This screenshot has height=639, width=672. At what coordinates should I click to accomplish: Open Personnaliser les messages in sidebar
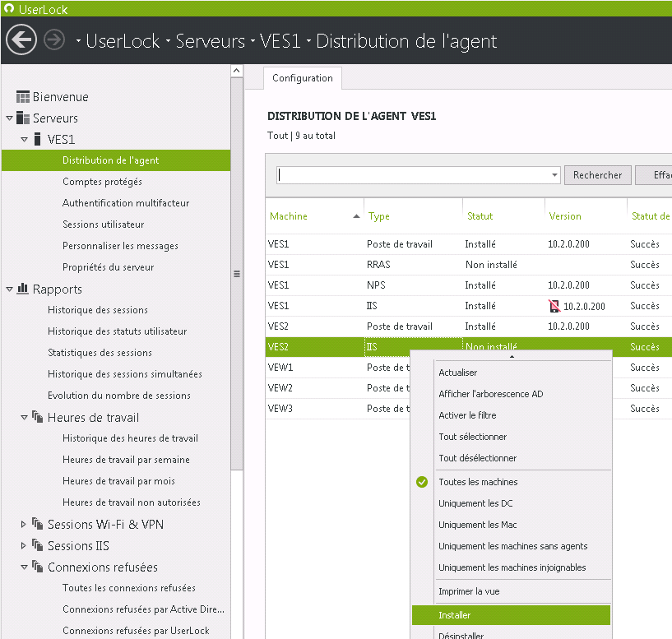tap(120, 246)
